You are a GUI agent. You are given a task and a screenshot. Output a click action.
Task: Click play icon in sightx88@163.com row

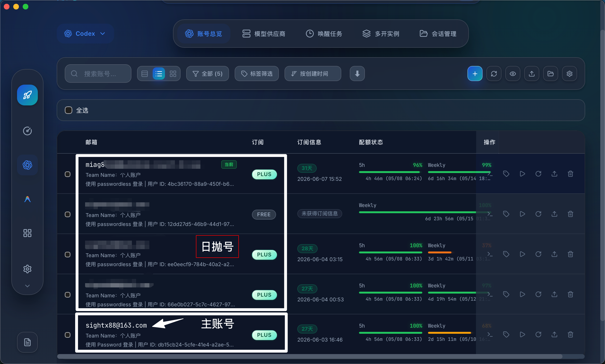522,334
